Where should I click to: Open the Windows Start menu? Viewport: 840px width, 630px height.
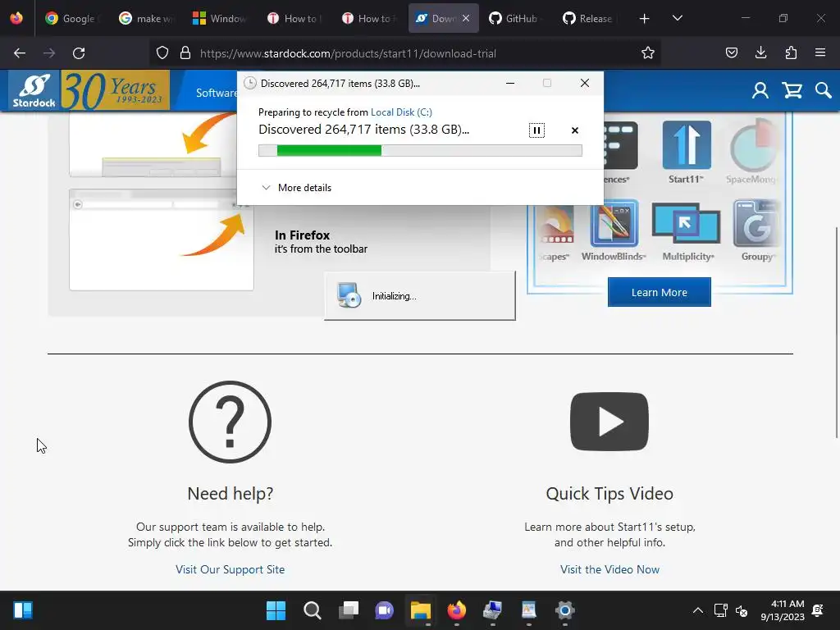click(x=276, y=610)
